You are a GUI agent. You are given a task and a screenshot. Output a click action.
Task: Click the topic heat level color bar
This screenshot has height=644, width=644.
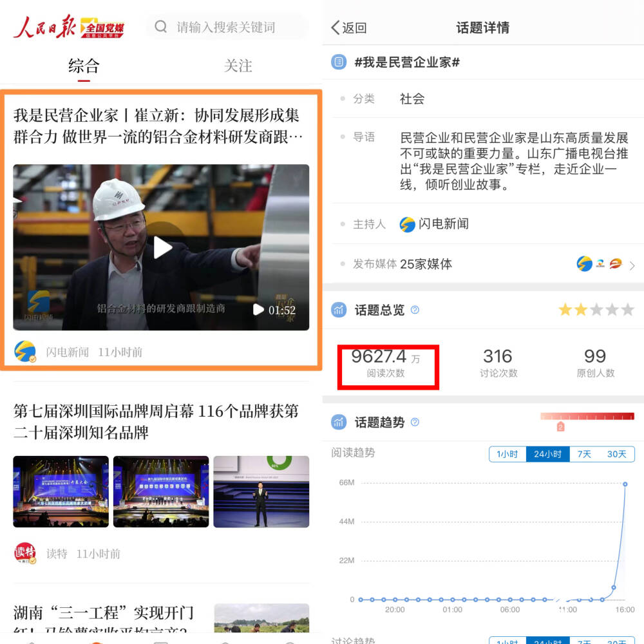[x=587, y=417]
